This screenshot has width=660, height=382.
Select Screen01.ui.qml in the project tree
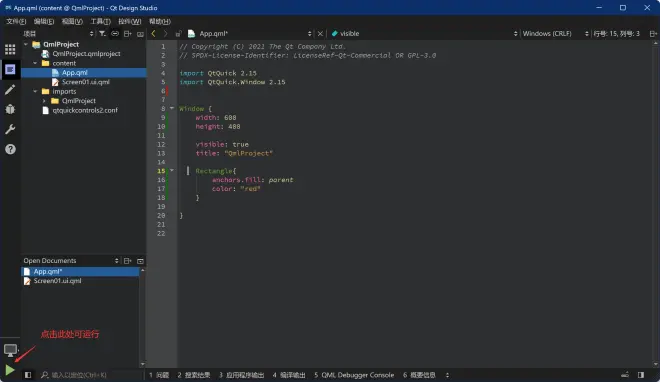(x=85, y=82)
